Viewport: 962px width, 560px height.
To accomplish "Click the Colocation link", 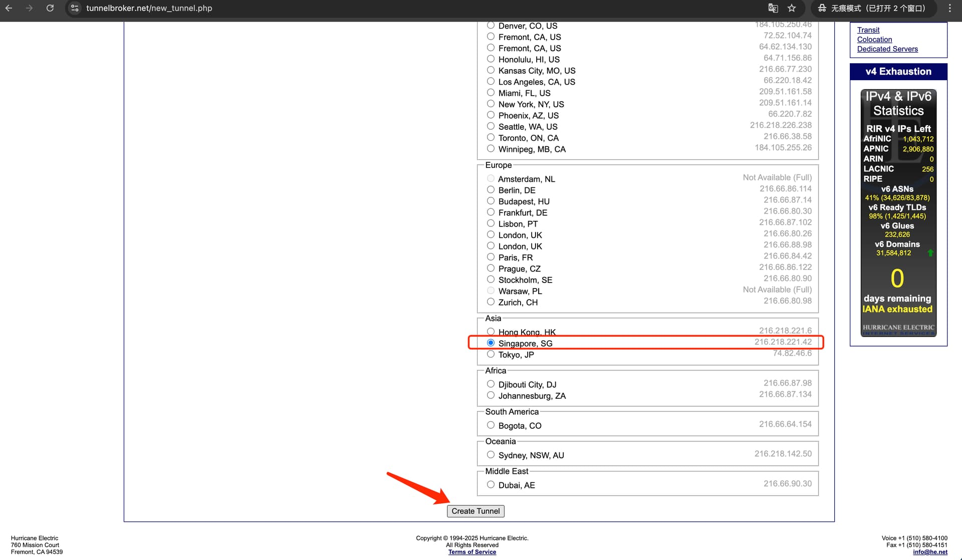I will [874, 40].
